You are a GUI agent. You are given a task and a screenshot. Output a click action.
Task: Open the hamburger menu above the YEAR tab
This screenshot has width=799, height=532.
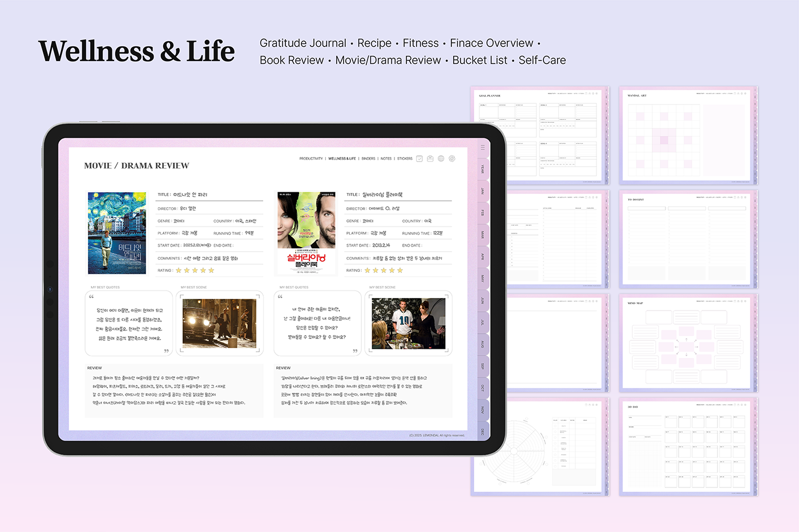click(482, 147)
